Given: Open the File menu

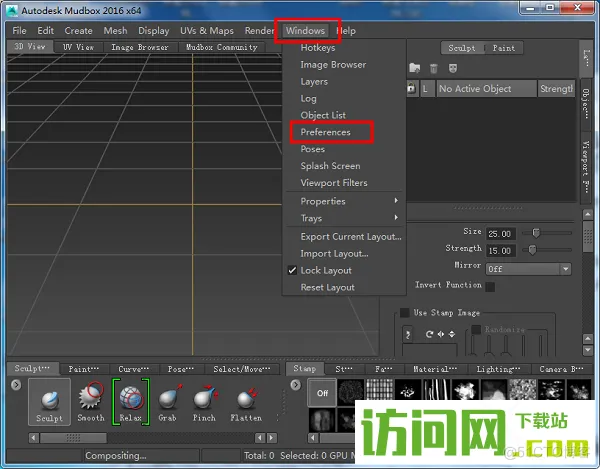Looking at the screenshot, I should [x=19, y=31].
